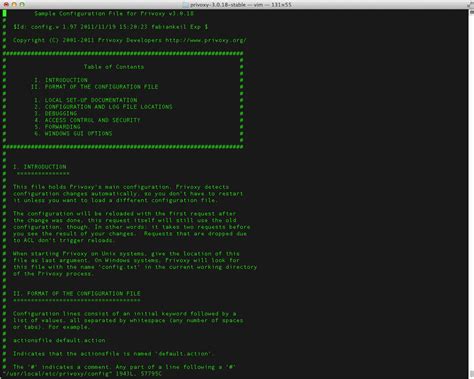
Task: Click 'actionsfile default.action' example line
Action: 59,340
